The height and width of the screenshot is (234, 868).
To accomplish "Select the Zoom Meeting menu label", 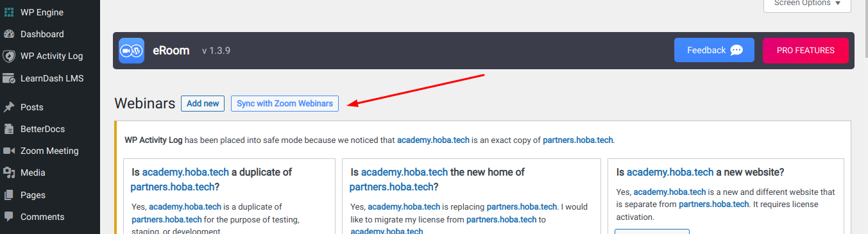I will pyautogui.click(x=49, y=151).
